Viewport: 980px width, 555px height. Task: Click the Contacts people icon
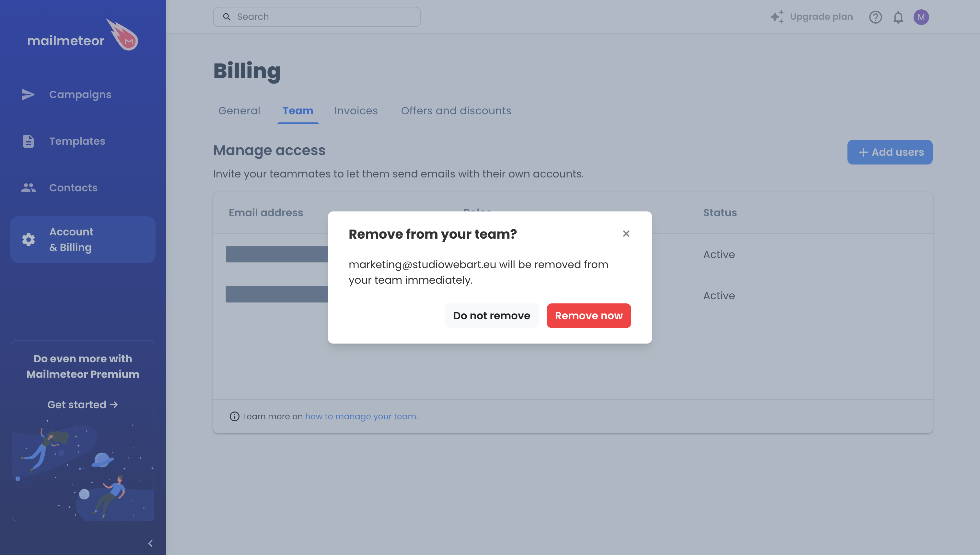pyautogui.click(x=28, y=187)
